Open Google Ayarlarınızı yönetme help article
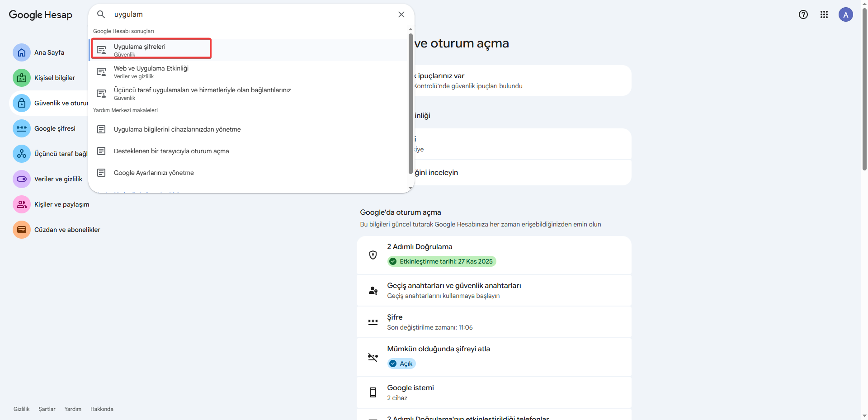Viewport: 868px width, 420px height. (154, 173)
